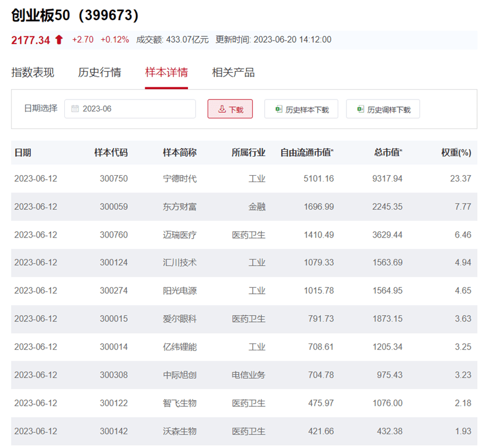480x448 pixels.
Task: Click sample code 300059
Action: click(x=113, y=207)
